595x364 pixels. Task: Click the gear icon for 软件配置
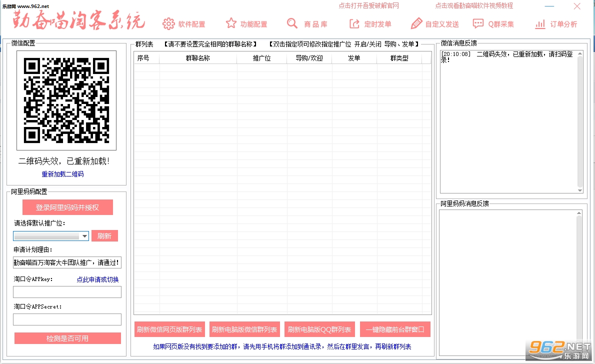click(x=168, y=24)
